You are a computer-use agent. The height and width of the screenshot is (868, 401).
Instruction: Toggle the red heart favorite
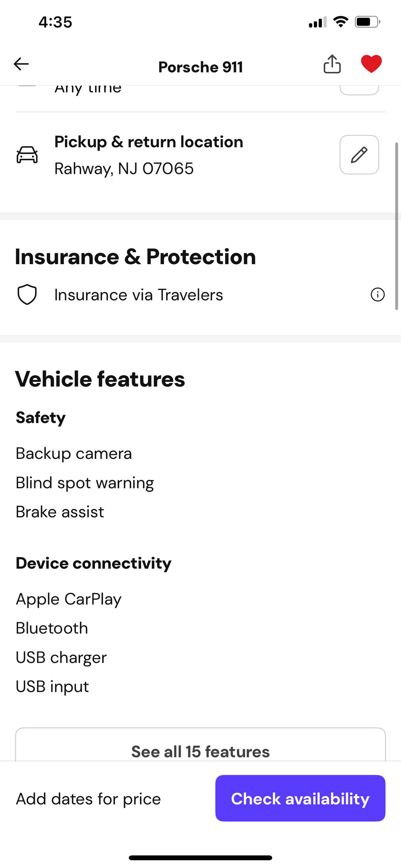coord(371,64)
